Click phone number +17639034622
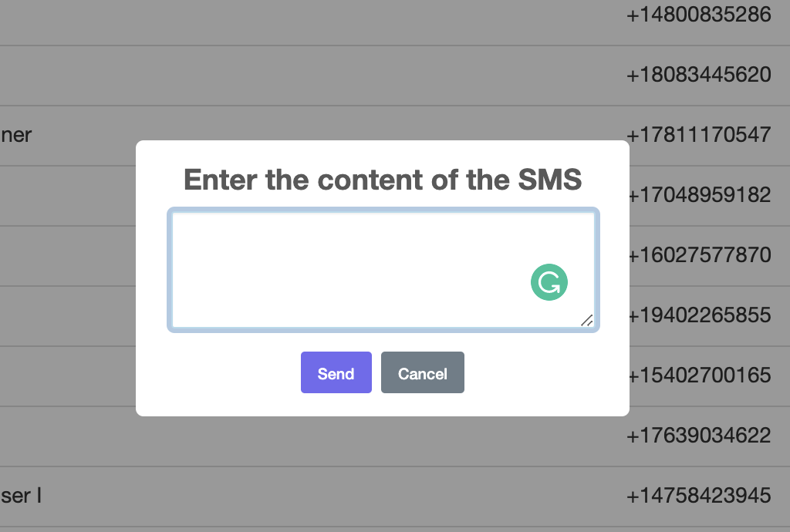The width and height of the screenshot is (790, 532). click(699, 436)
